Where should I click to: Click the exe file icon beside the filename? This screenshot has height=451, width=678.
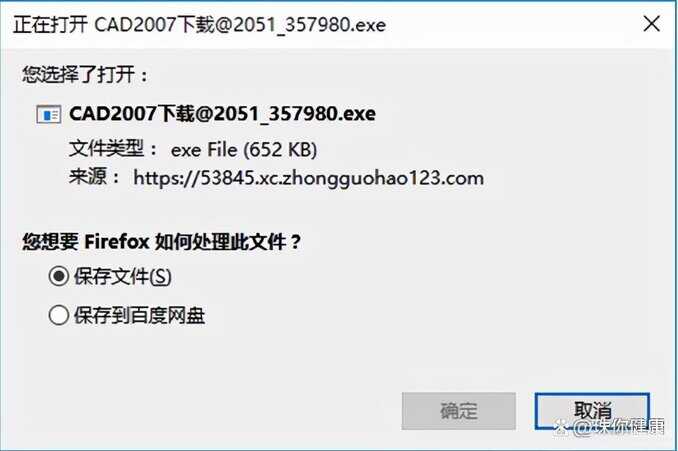click(48, 115)
